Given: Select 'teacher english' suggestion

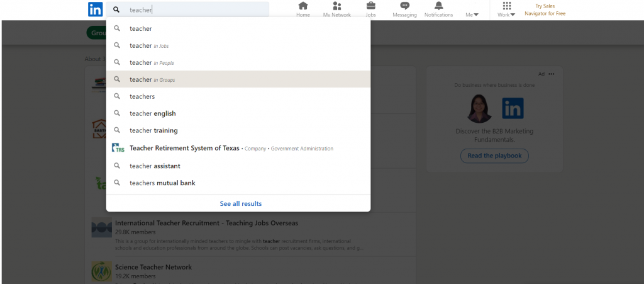Looking at the screenshot, I should 238,113.
